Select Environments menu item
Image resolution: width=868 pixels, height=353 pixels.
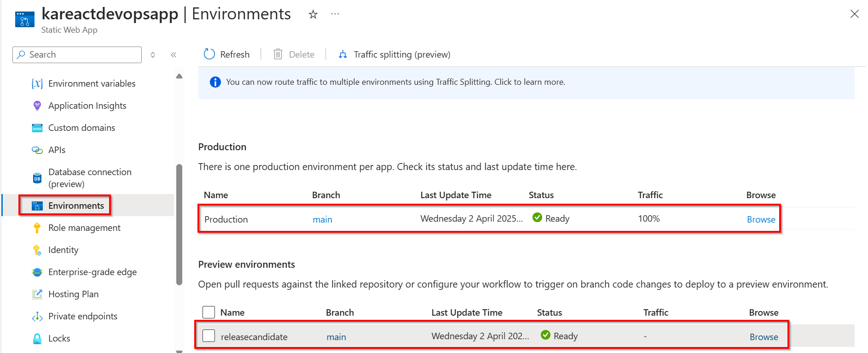[x=76, y=206]
